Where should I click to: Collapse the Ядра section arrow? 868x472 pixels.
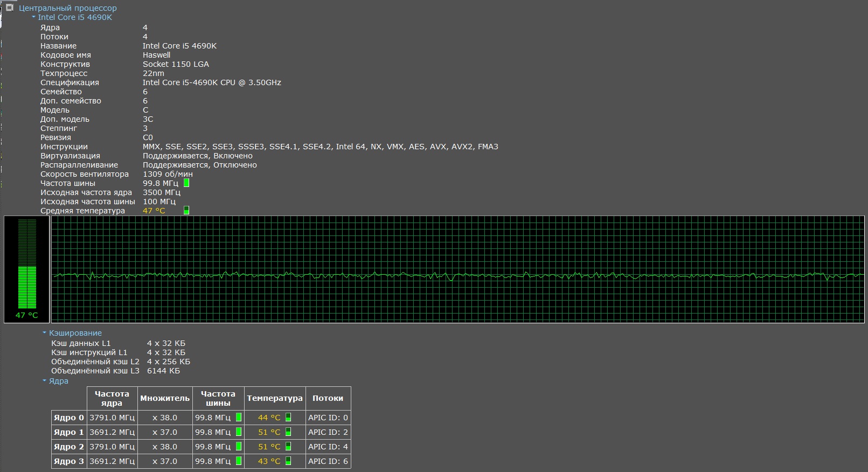44,380
